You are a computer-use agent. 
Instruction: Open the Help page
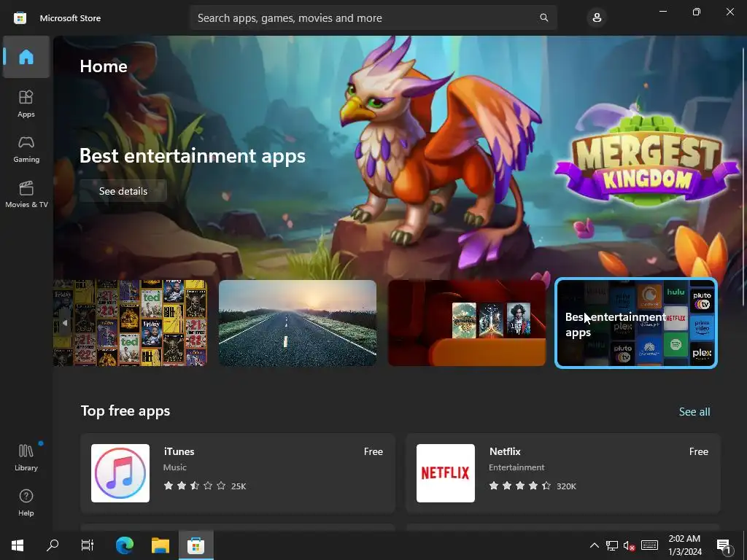[26, 502]
